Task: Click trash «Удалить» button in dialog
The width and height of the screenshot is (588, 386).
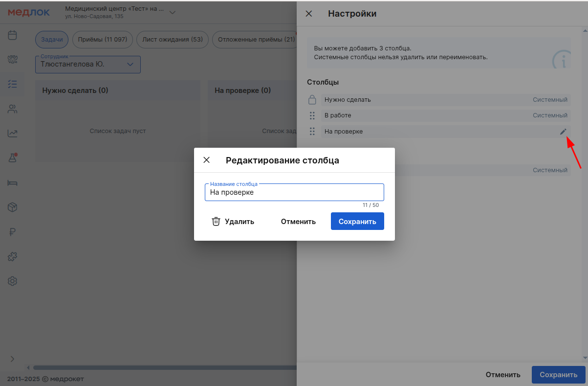Action: pos(233,222)
